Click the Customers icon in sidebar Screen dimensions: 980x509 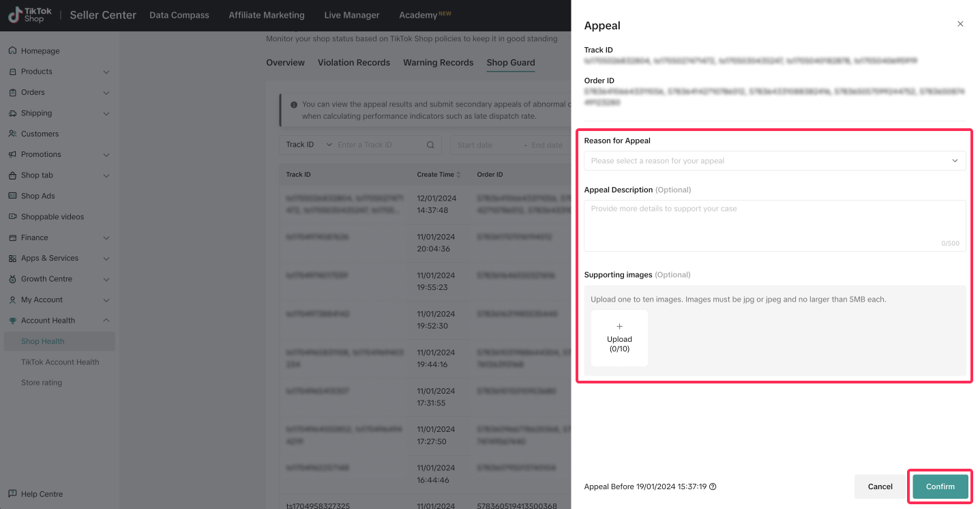coord(12,134)
